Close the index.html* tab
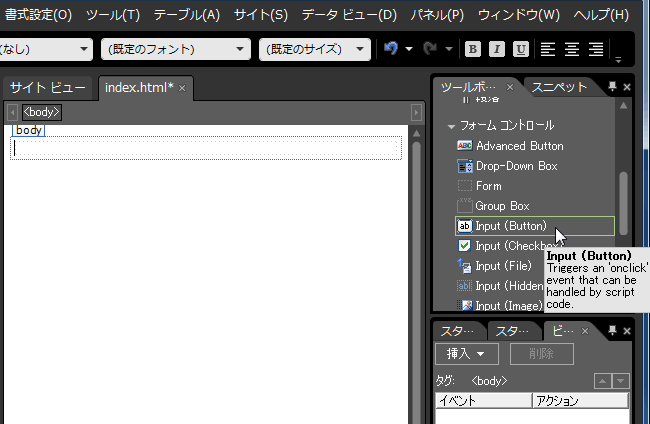The width and height of the screenshot is (650, 424). [x=182, y=88]
